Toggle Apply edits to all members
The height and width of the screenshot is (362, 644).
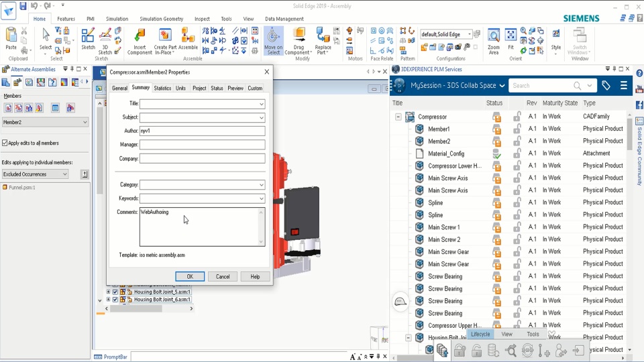(x=5, y=143)
